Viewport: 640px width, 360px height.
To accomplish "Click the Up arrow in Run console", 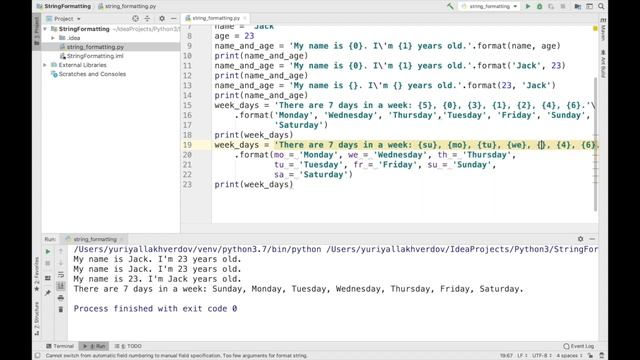I will pos(61,251).
